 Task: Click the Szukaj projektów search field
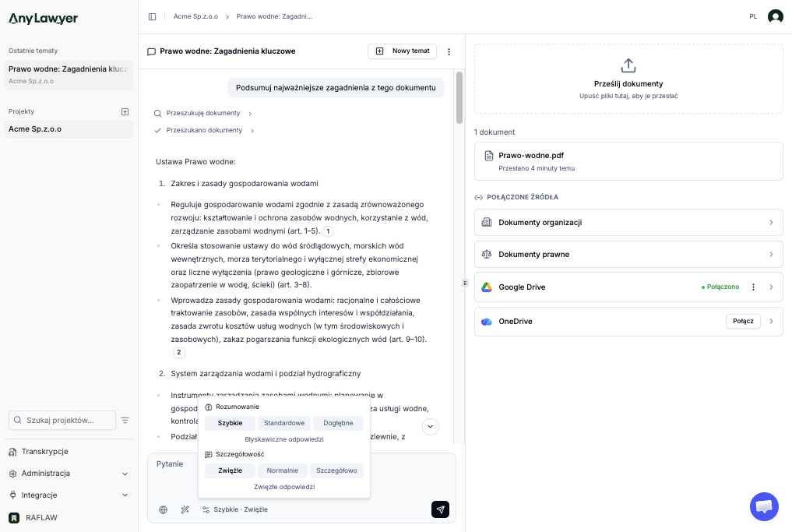pos(62,420)
